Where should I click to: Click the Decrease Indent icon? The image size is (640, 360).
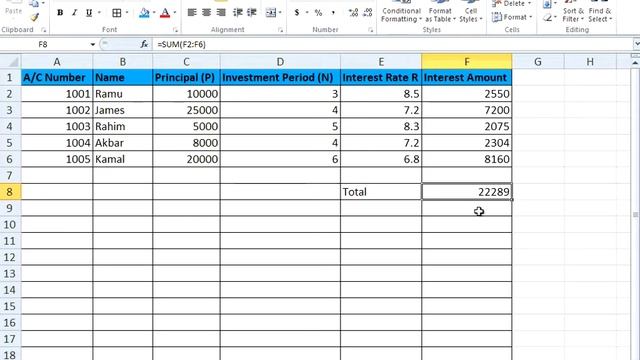[x=238, y=13]
